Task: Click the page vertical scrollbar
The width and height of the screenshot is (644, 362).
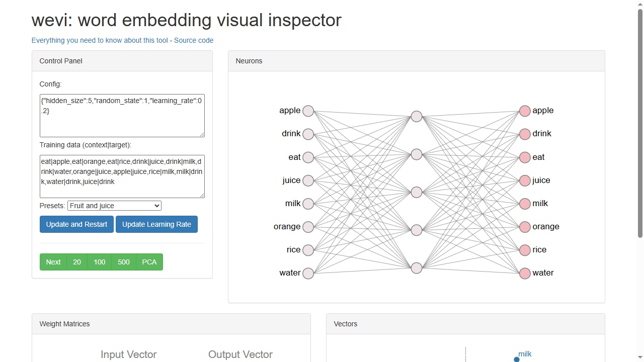Action: coord(640,181)
